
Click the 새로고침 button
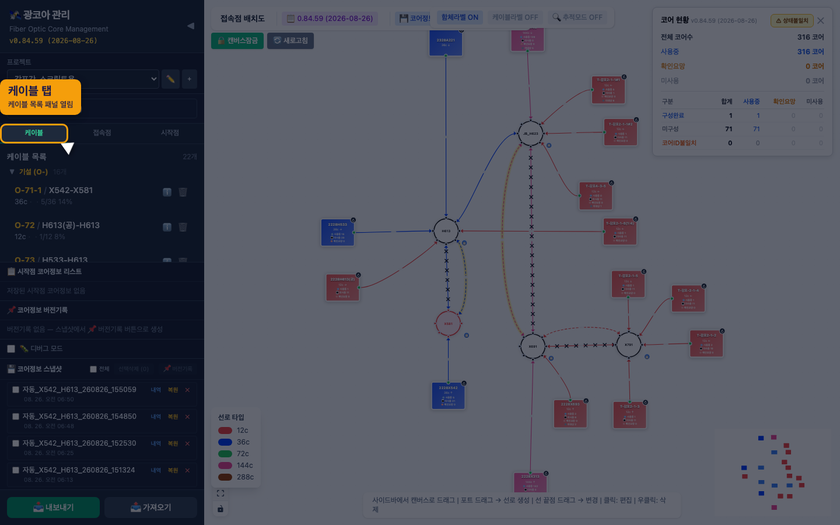click(290, 41)
